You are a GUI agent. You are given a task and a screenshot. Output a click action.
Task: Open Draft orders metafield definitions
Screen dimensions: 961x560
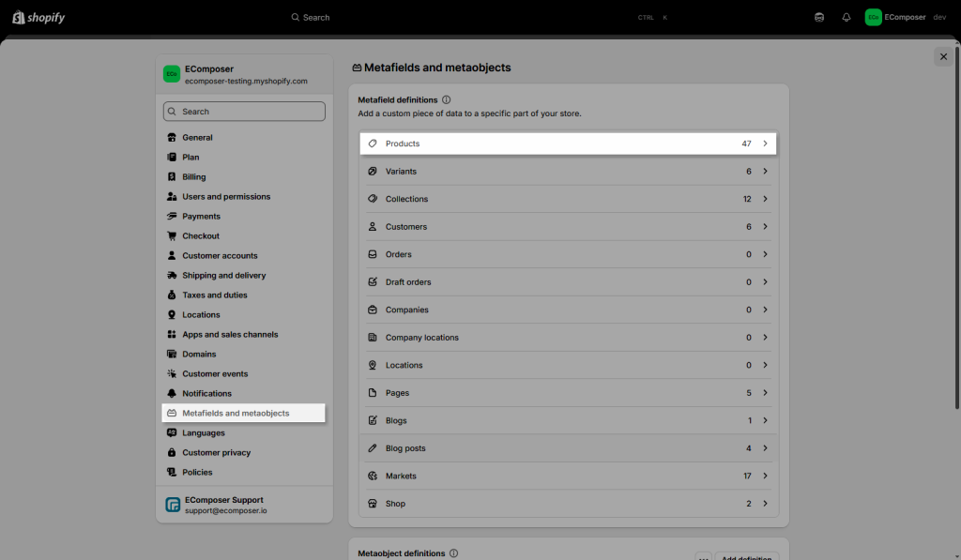click(568, 281)
